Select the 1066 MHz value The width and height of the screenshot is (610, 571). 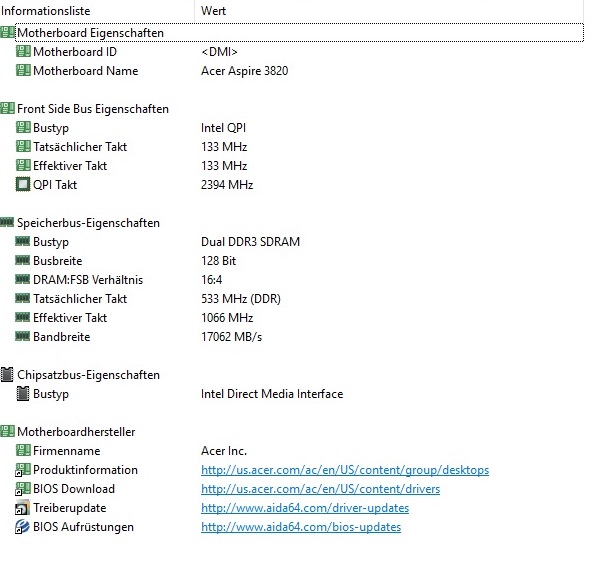point(227,318)
